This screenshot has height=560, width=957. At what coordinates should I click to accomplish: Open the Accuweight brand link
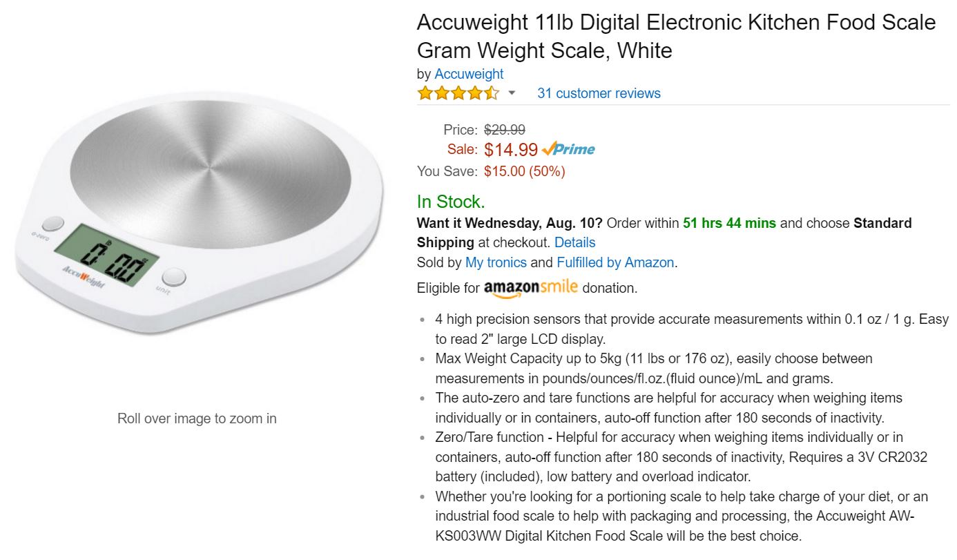pyautogui.click(x=469, y=74)
